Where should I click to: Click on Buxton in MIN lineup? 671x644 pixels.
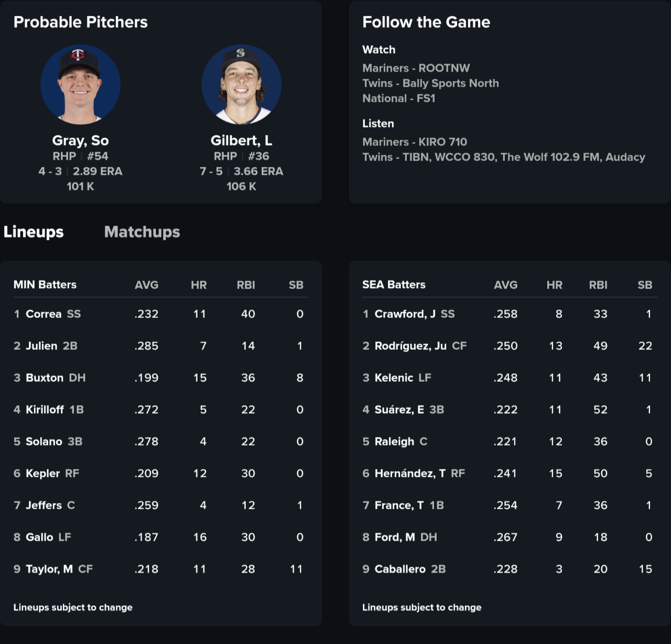tap(45, 378)
